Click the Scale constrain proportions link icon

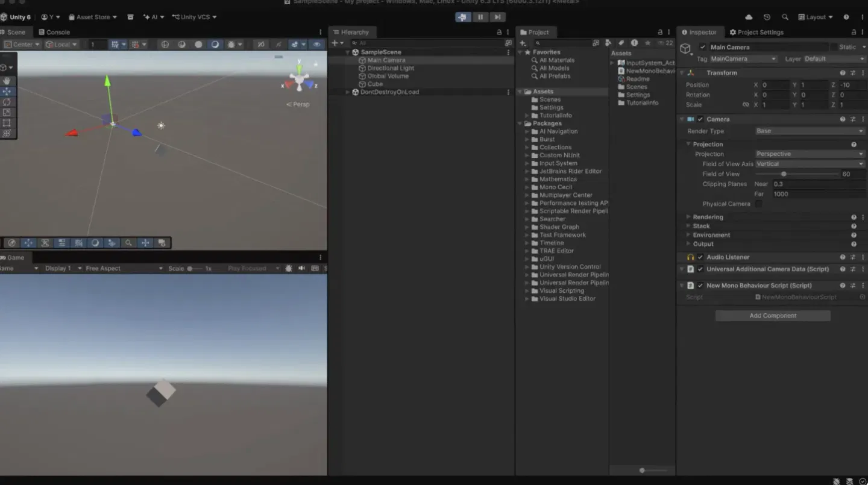click(746, 105)
